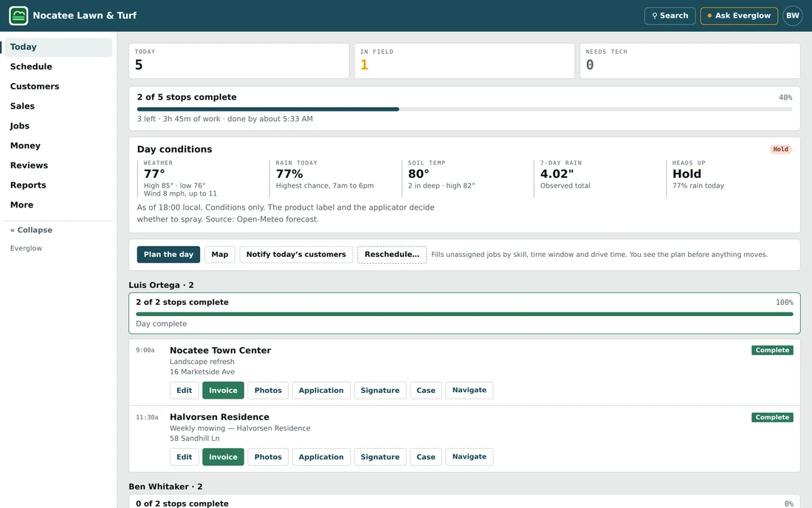Launch Ask Everglow assistant
Screen dimensions: 812x508
point(739,16)
